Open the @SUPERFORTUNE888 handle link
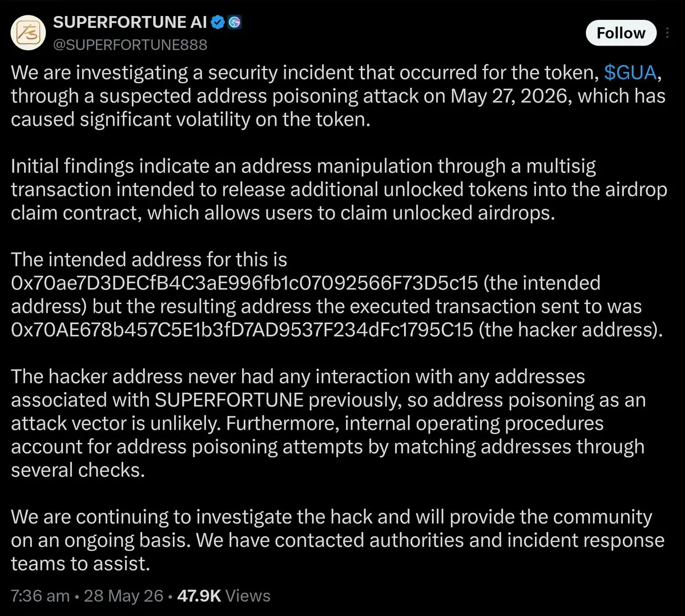685x616 pixels. [x=130, y=44]
